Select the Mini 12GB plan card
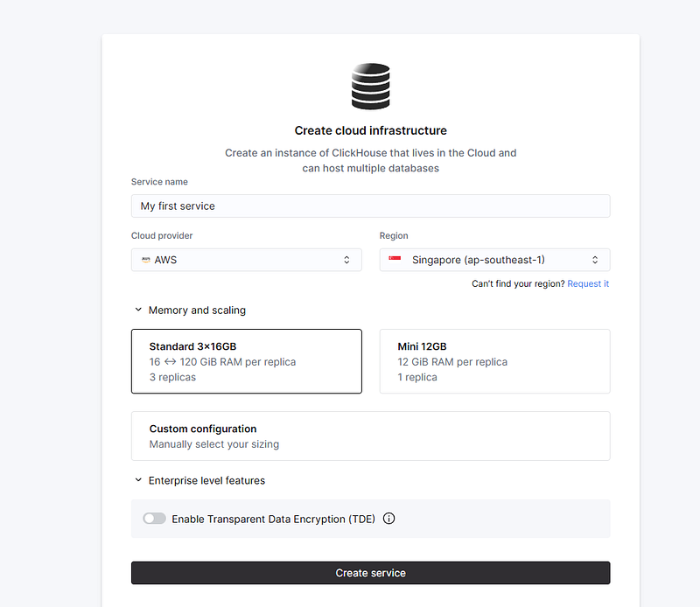The width and height of the screenshot is (700, 607). coord(494,361)
